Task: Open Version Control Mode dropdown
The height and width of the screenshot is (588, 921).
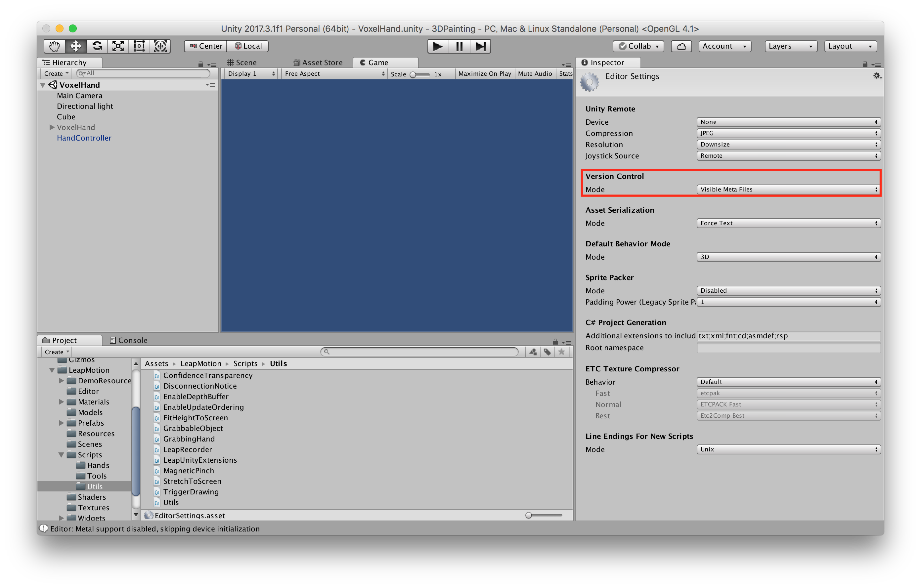Action: [x=789, y=189]
